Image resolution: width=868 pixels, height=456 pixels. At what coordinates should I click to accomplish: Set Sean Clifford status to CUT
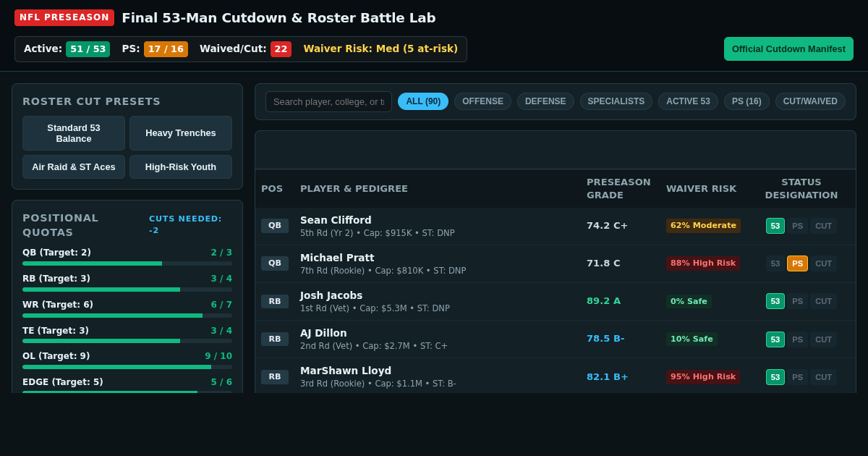[823, 226]
